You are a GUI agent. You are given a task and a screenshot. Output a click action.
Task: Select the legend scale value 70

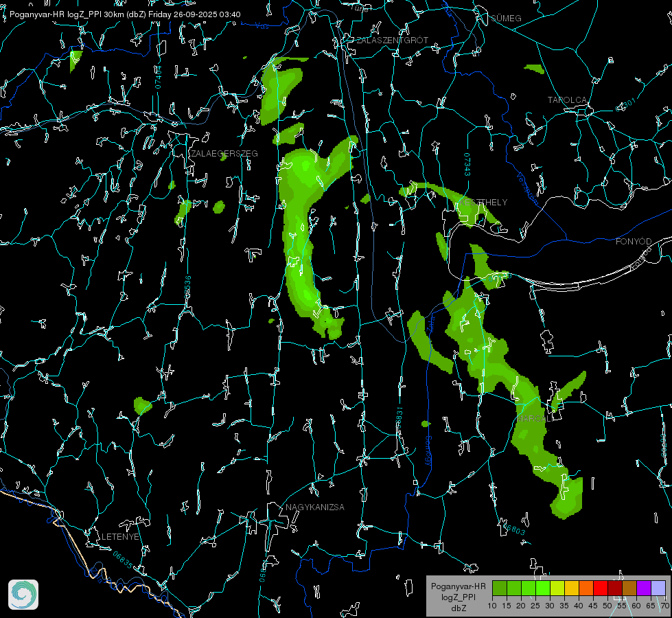click(x=665, y=606)
